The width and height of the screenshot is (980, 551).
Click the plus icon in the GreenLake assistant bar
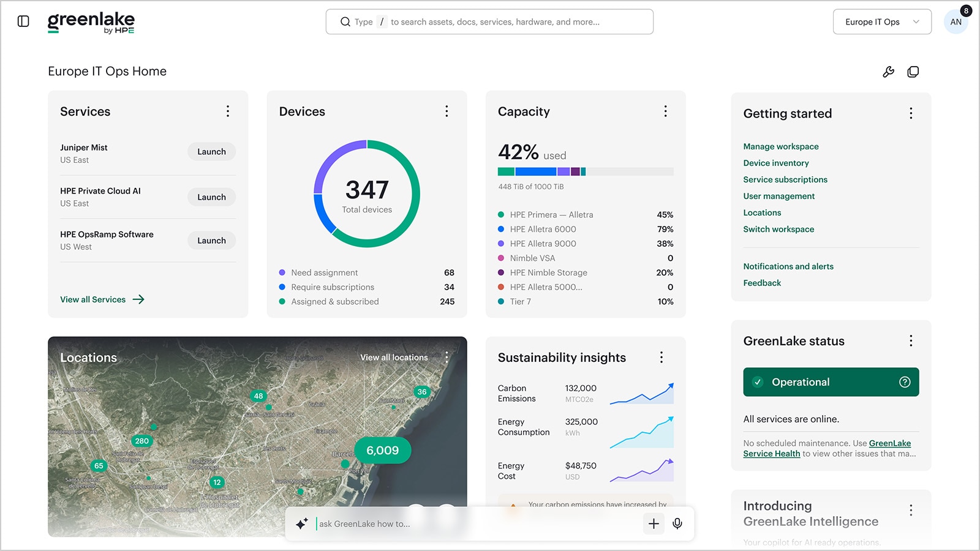click(x=654, y=523)
